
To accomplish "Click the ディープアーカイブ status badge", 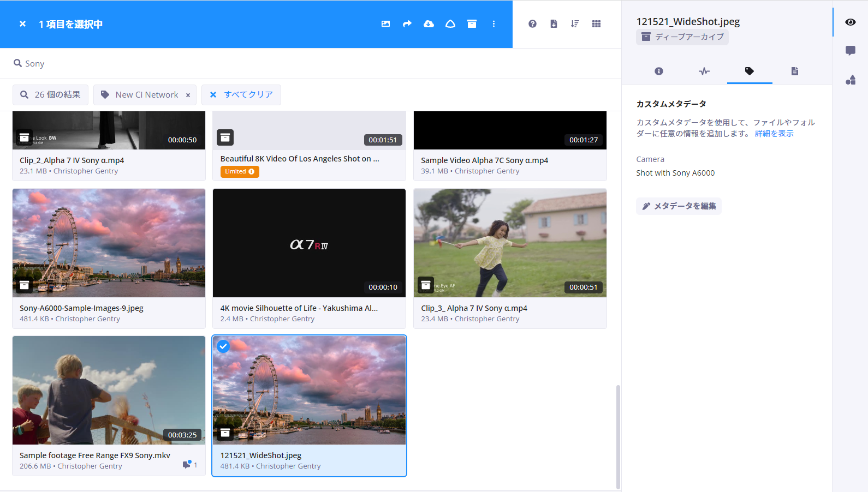I will point(682,37).
